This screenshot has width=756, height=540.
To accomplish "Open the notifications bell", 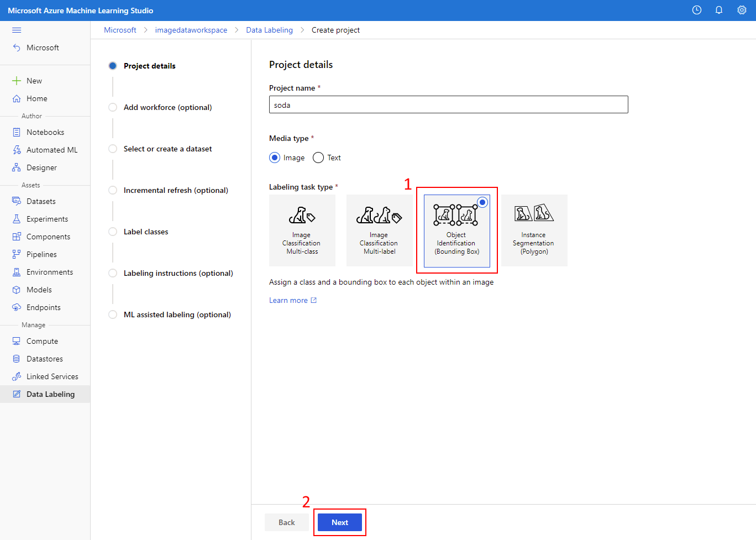I will point(719,10).
